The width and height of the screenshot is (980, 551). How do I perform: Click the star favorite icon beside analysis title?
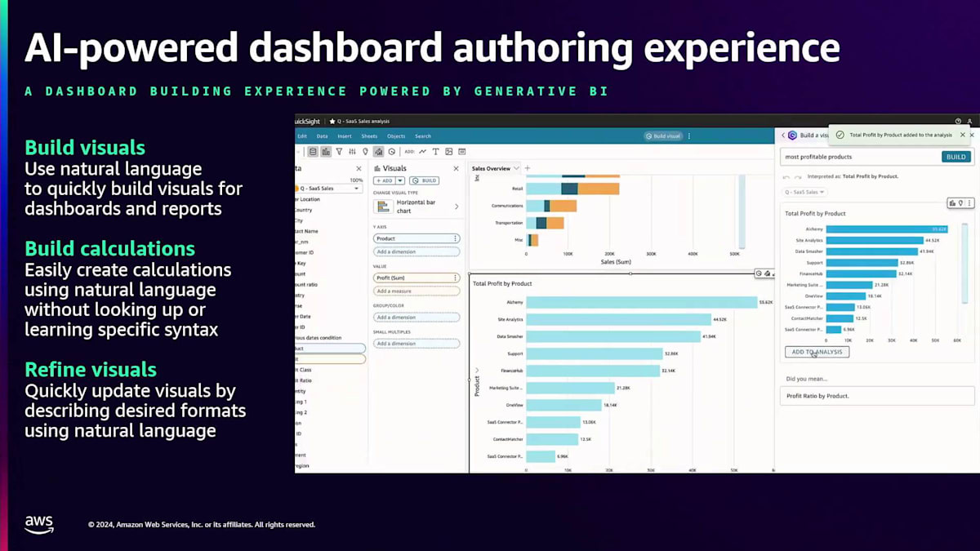[332, 122]
